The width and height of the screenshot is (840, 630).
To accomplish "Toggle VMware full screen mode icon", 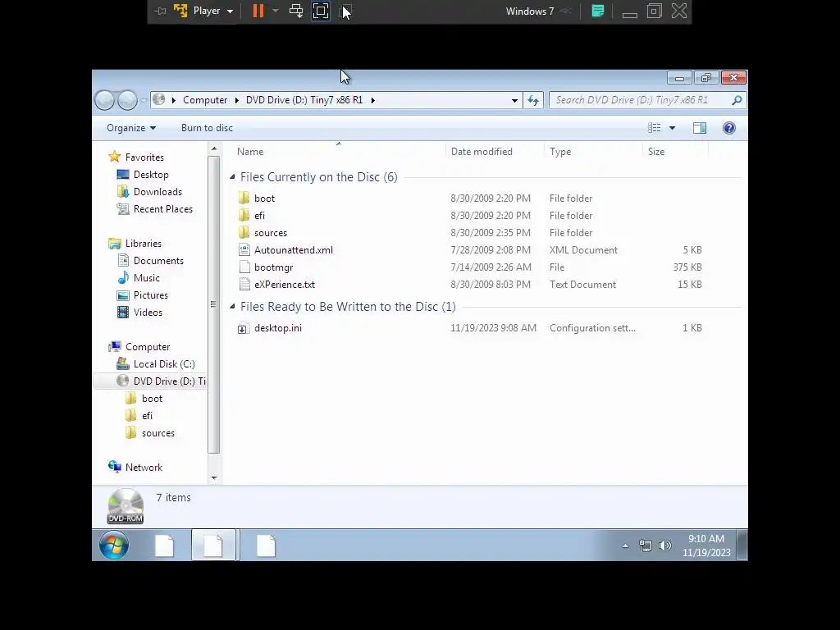I will (321, 11).
